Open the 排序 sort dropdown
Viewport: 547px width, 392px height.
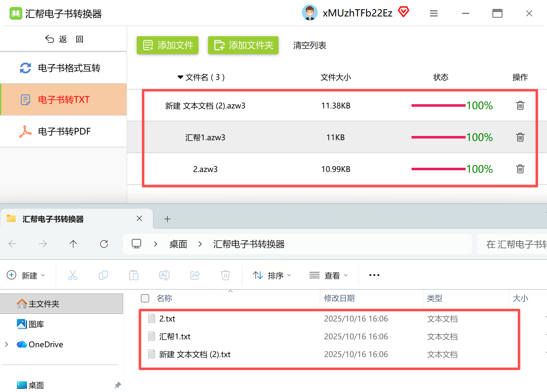272,275
